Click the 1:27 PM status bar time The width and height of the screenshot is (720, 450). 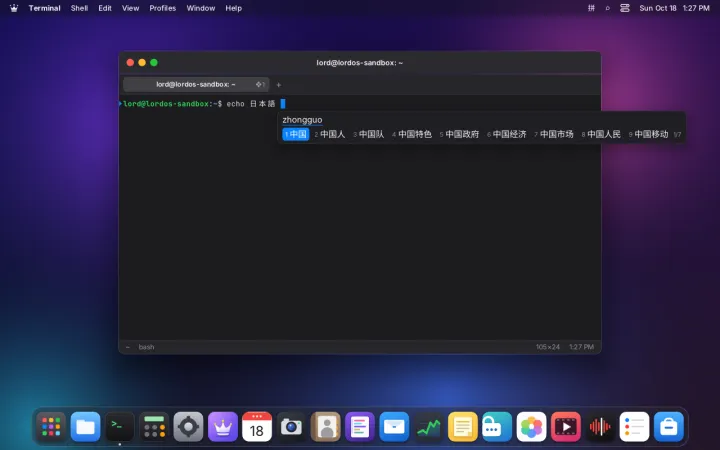(x=581, y=347)
